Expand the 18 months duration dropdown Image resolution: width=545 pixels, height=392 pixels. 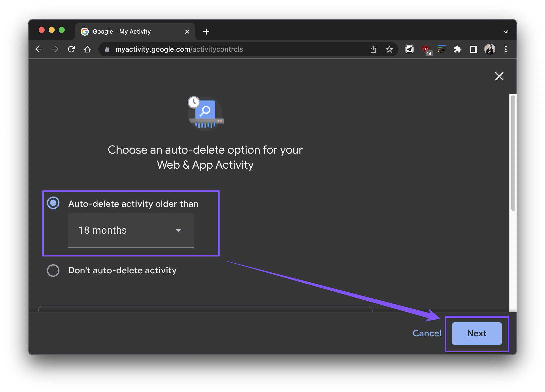(x=131, y=230)
